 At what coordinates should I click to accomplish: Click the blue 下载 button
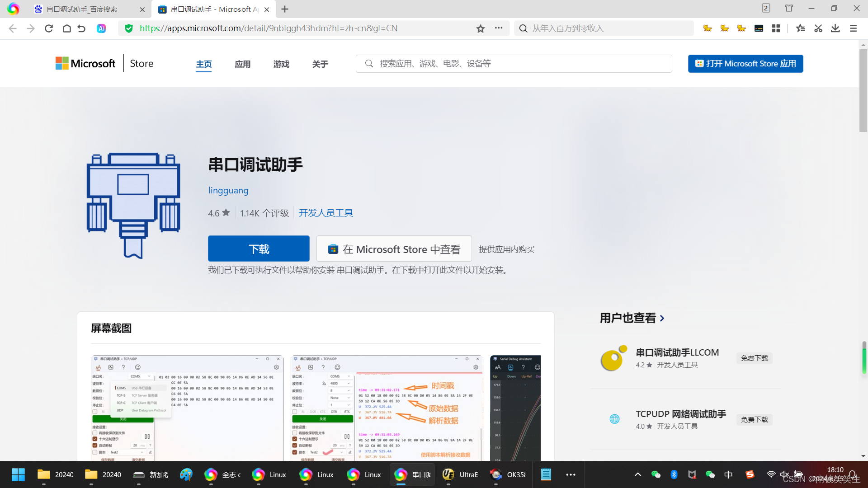[259, 249]
